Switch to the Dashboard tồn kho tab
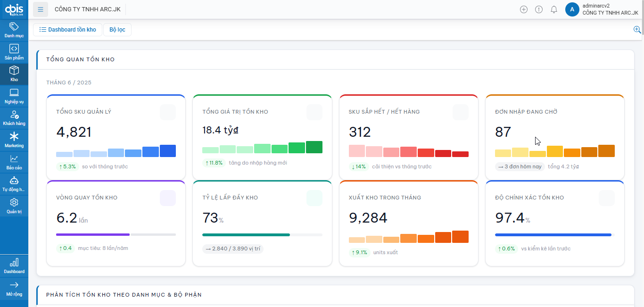 tap(67, 29)
